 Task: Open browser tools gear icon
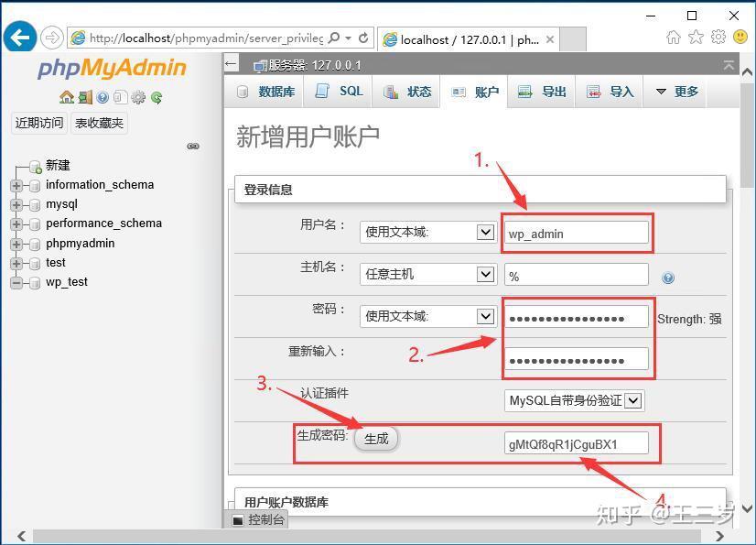(x=718, y=37)
